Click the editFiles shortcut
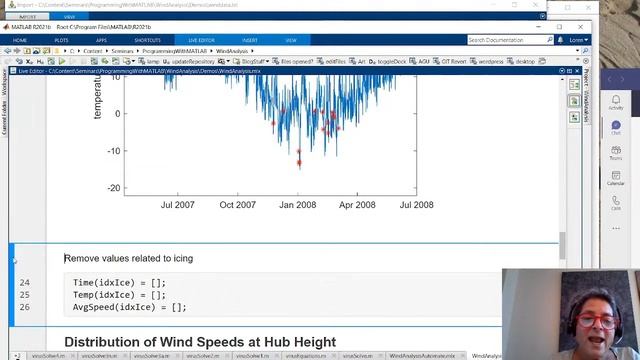The image size is (640, 360). [x=331, y=61]
